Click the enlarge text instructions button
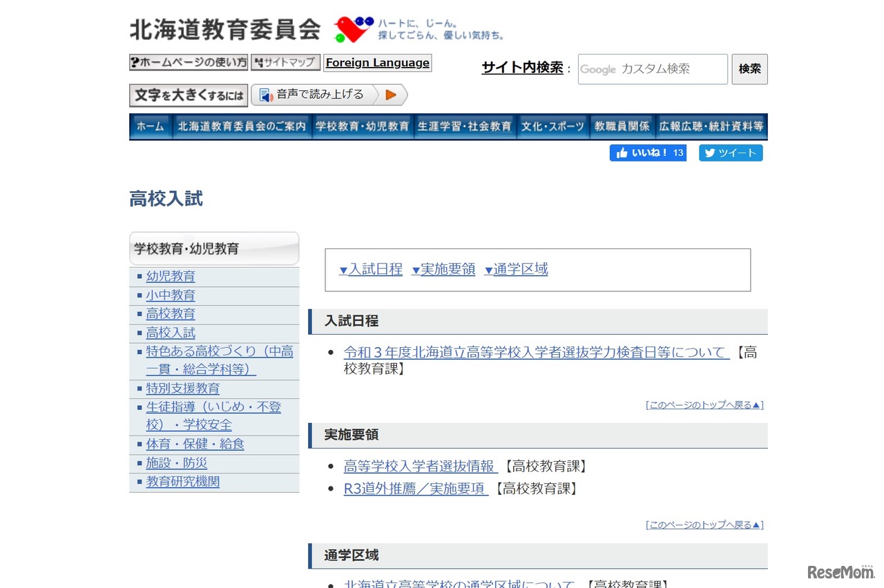This screenshot has height=588, width=884. click(x=189, y=95)
